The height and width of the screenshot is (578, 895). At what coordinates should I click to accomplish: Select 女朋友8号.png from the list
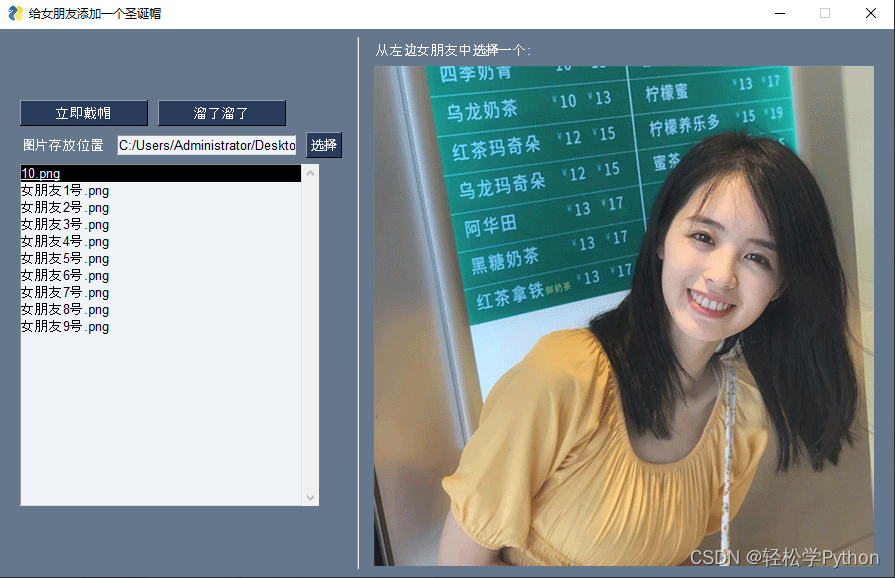64,309
